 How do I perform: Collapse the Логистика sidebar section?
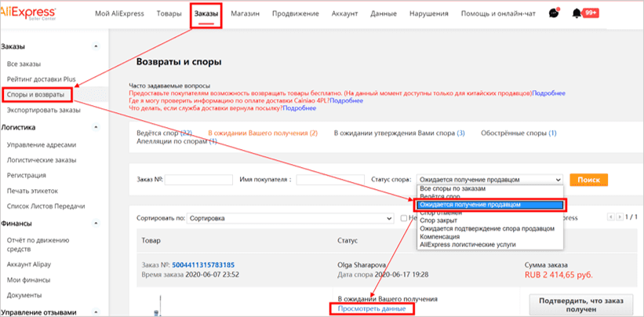point(96,127)
